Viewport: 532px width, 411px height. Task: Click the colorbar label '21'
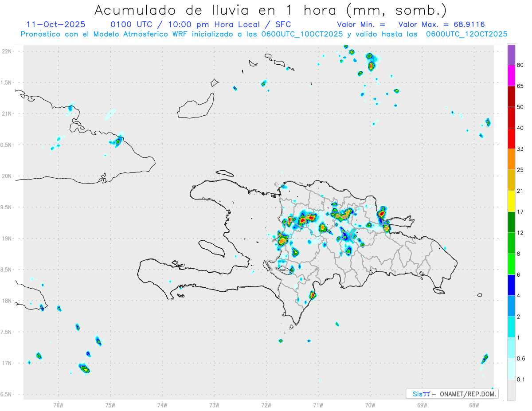click(520, 191)
